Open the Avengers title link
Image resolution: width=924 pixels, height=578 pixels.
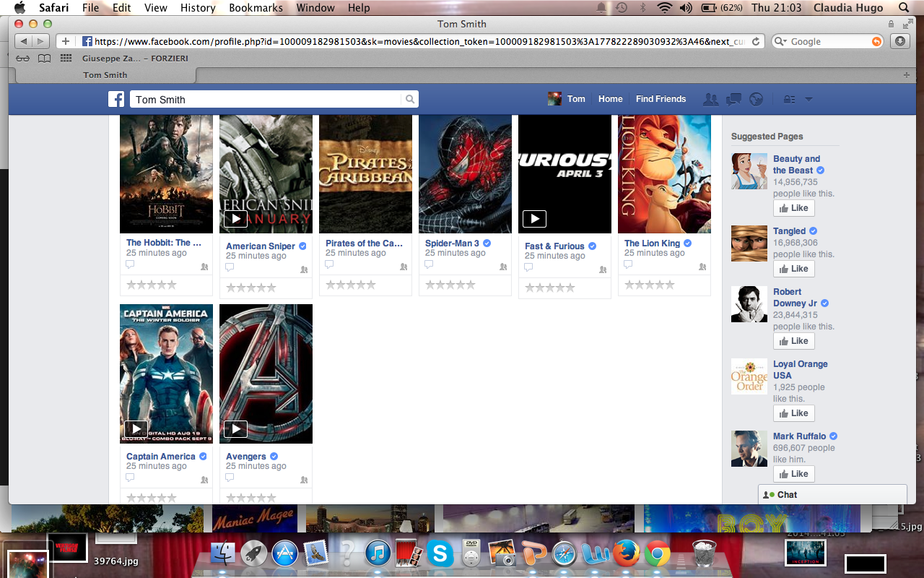(x=246, y=457)
